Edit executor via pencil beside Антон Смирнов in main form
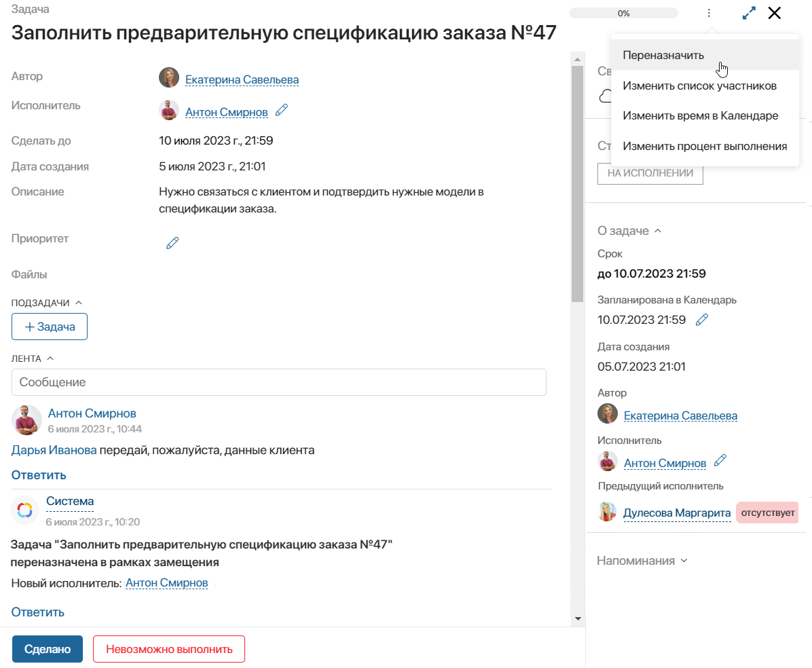 click(x=282, y=110)
